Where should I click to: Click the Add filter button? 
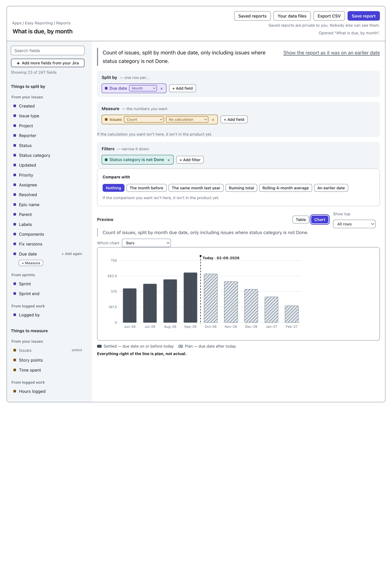[x=190, y=160]
